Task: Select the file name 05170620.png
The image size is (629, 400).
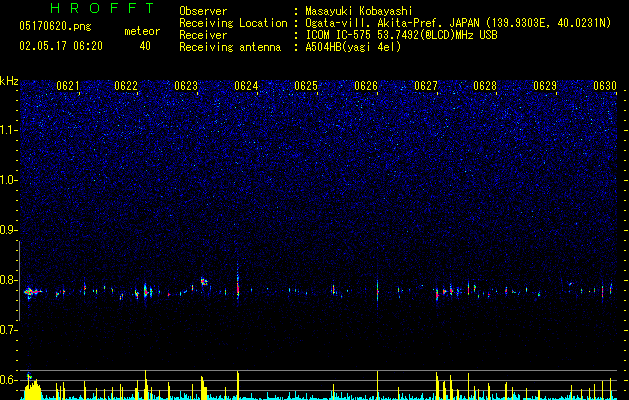Action: coord(55,26)
